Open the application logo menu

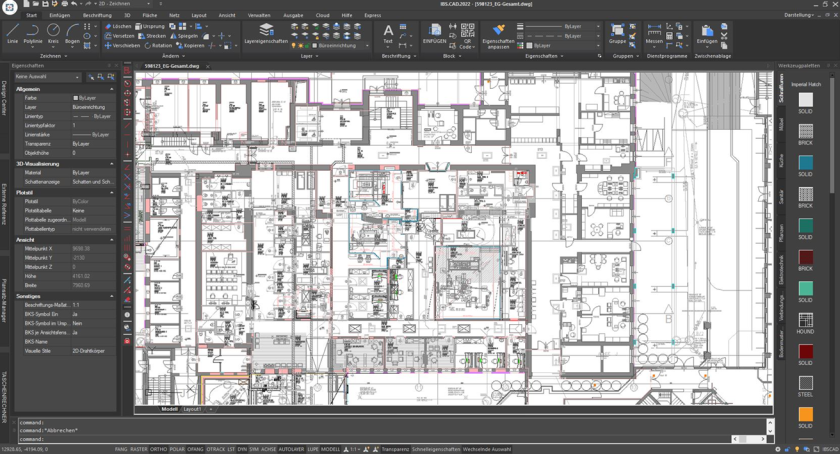(10, 6)
